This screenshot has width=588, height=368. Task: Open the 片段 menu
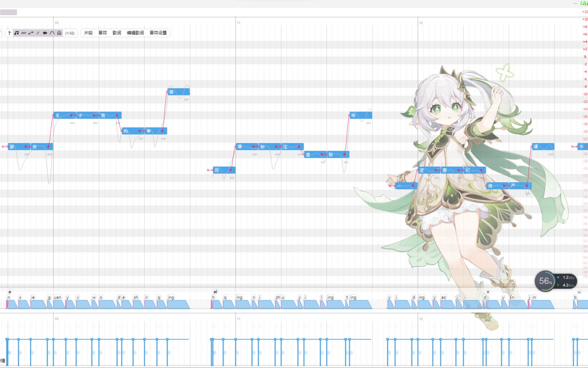coord(88,33)
